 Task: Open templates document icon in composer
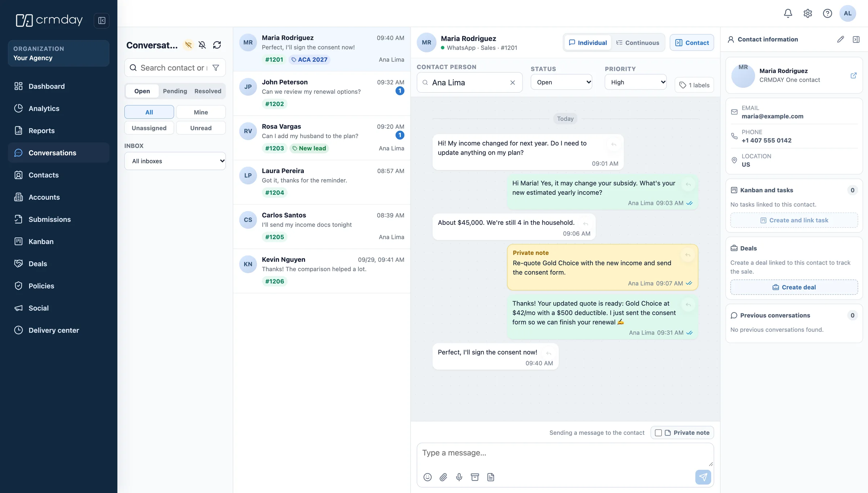[491, 477]
